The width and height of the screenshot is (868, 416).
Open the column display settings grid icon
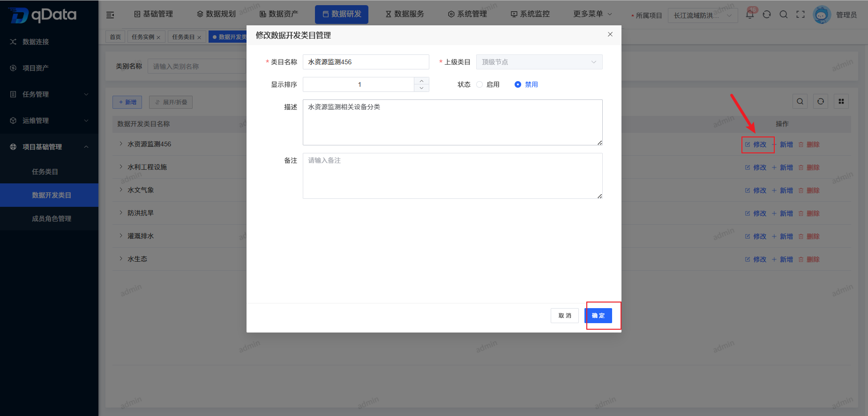pos(841,101)
